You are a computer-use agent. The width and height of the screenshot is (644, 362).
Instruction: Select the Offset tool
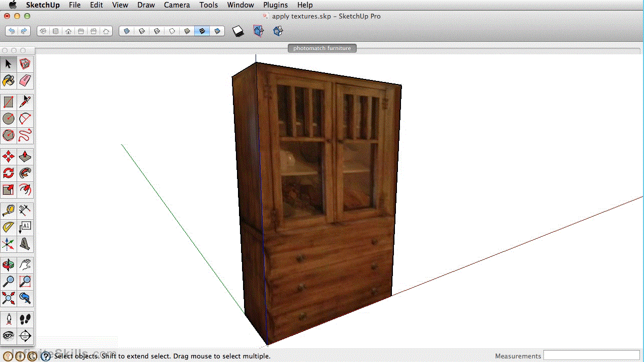coord(25,190)
